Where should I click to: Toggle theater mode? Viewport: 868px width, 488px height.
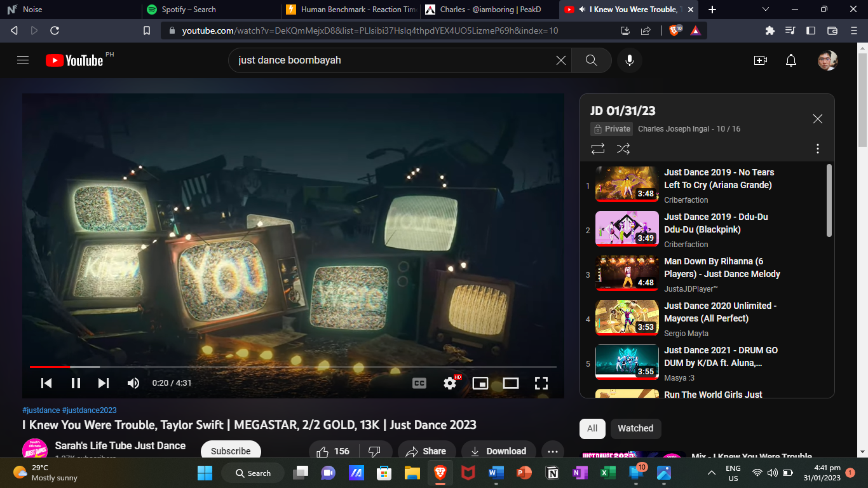[x=511, y=383]
